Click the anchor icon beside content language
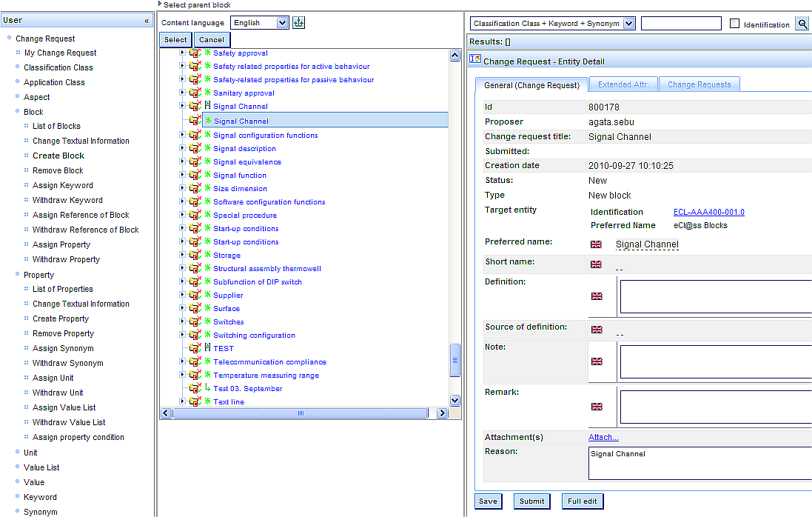This screenshot has height=517, width=812. click(x=298, y=23)
